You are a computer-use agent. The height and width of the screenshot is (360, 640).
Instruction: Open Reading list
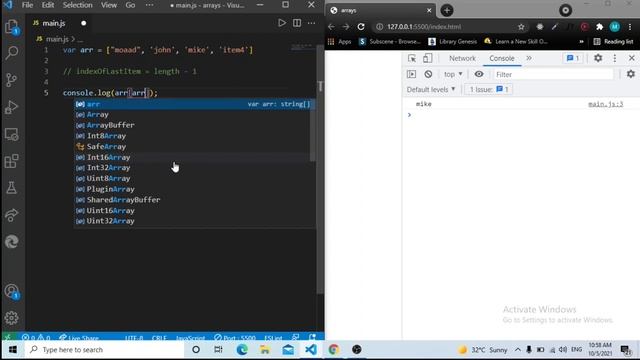(613, 42)
